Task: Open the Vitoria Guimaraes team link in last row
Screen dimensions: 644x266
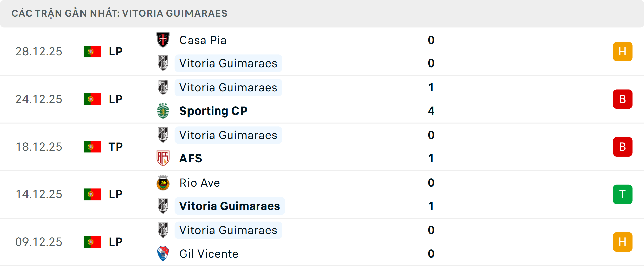Action: (228, 230)
